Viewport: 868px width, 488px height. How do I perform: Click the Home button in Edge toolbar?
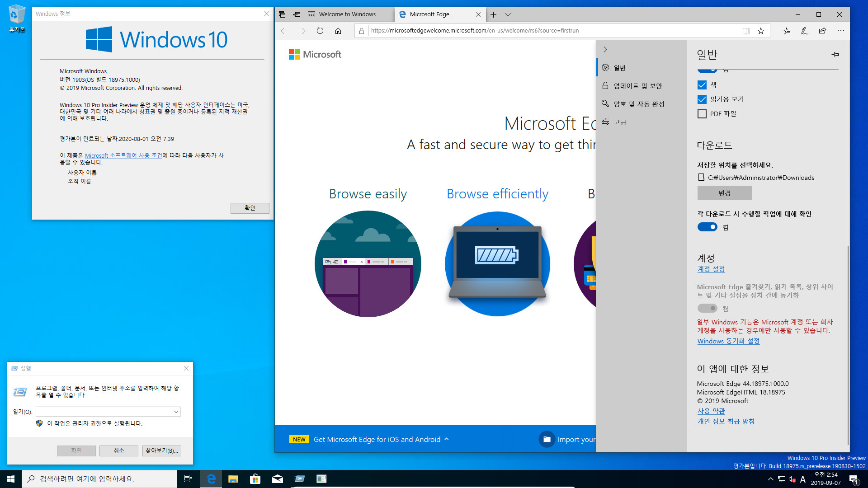pos(338,30)
